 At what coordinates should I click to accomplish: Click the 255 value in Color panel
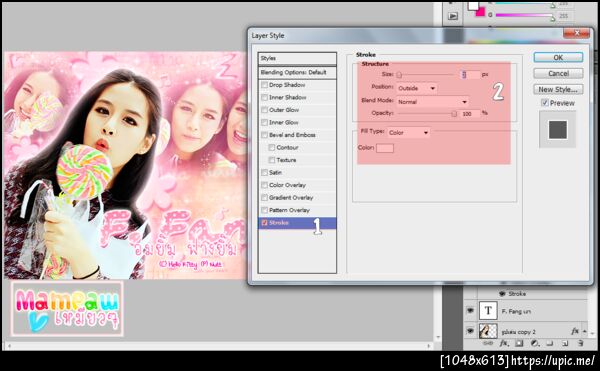(563, 16)
